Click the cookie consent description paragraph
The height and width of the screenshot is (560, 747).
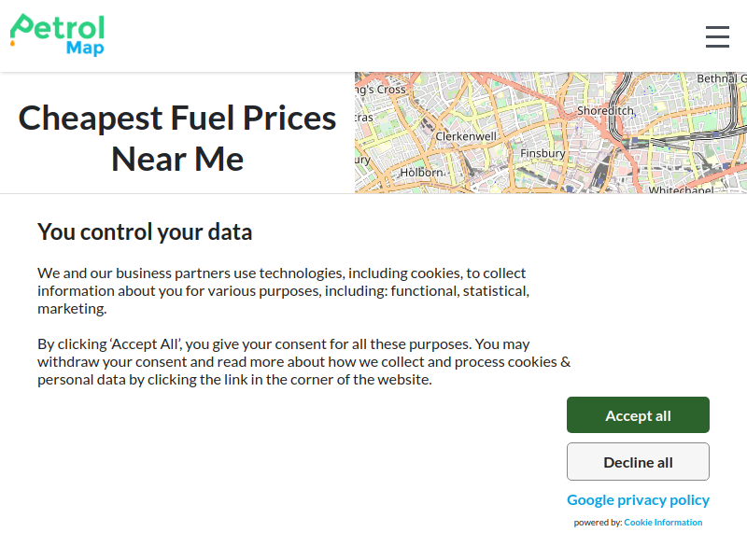point(284,290)
